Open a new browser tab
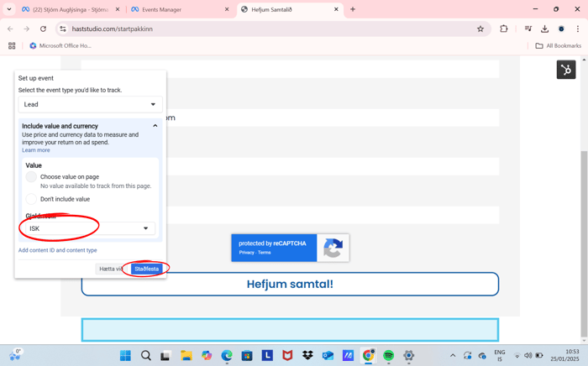Screen dimensions: 588x366 click(x=353, y=9)
